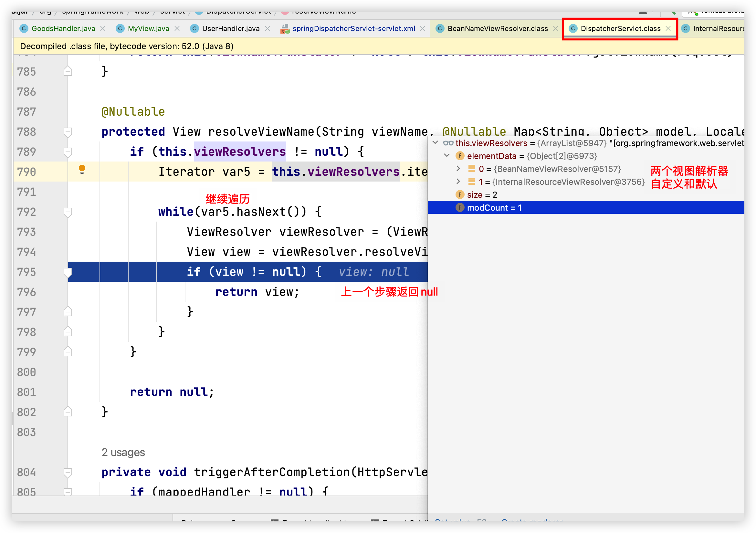This screenshot has height=533, width=756.
Task: Switch to MyView.java tab
Action: click(x=149, y=29)
